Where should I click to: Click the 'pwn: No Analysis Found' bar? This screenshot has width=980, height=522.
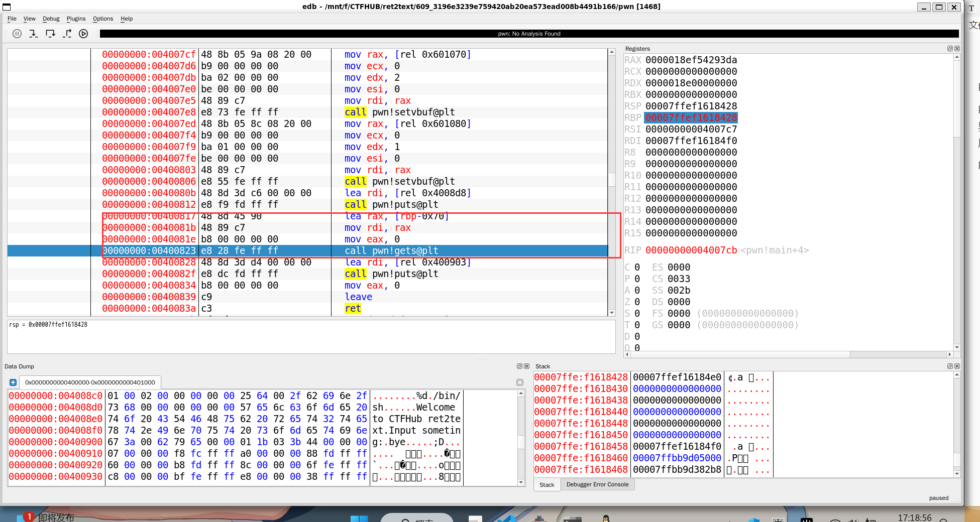click(529, 34)
